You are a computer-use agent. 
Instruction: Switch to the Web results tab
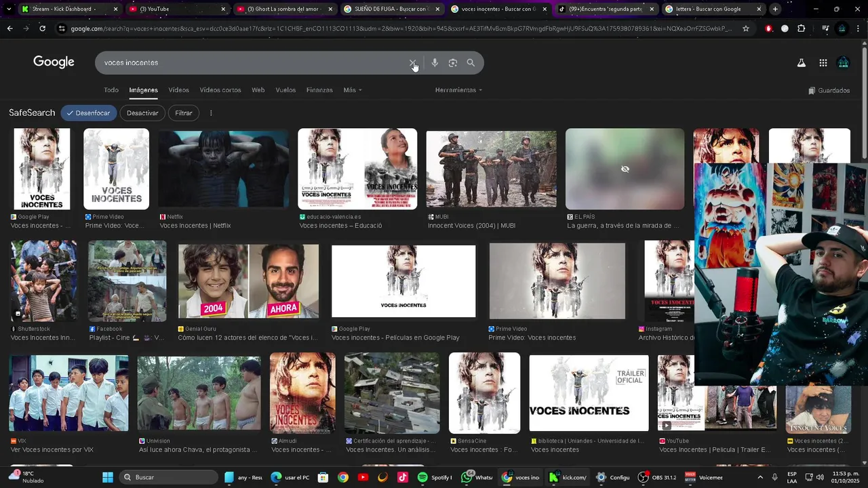pos(258,90)
